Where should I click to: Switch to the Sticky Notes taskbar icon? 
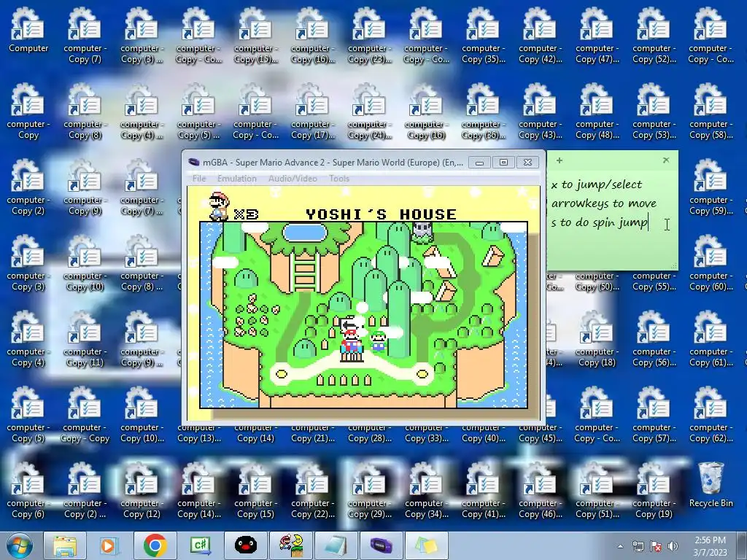click(x=426, y=545)
